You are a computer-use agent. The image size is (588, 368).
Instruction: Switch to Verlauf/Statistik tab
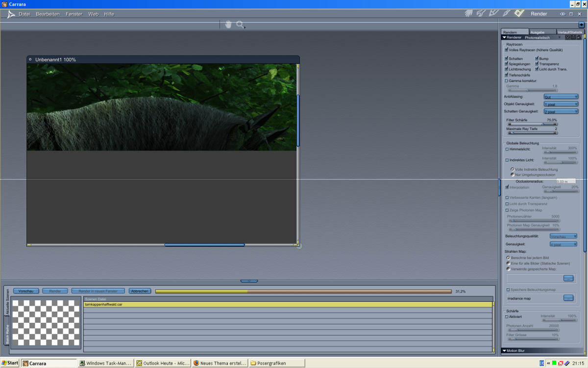(x=570, y=32)
